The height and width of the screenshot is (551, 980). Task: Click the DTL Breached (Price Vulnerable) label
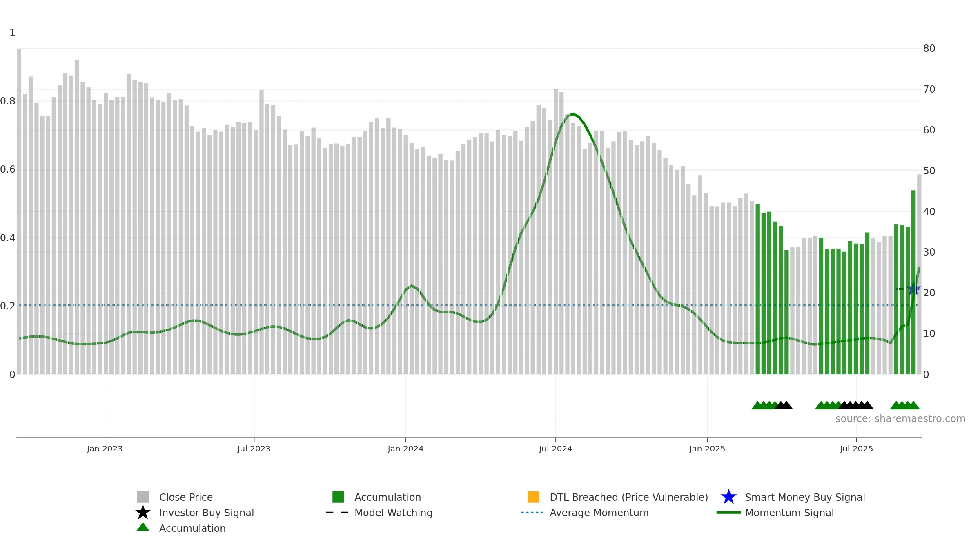[628, 497]
